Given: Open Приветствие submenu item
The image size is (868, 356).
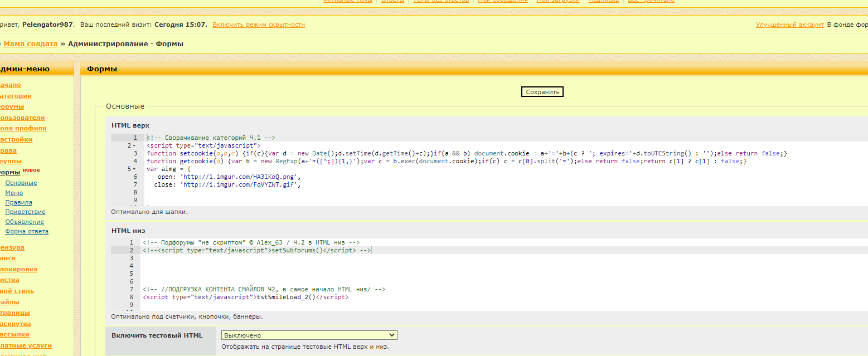Looking at the screenshot, I should point(26,212).
